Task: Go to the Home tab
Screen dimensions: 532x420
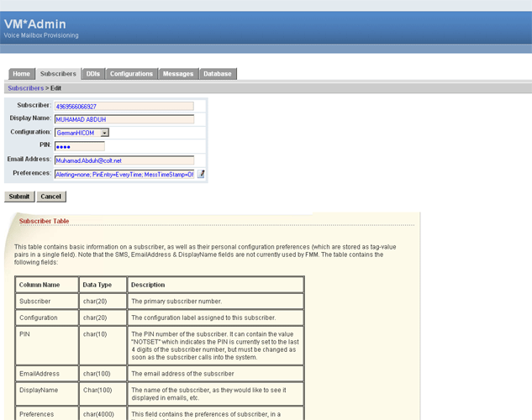Action: point(21,74)
